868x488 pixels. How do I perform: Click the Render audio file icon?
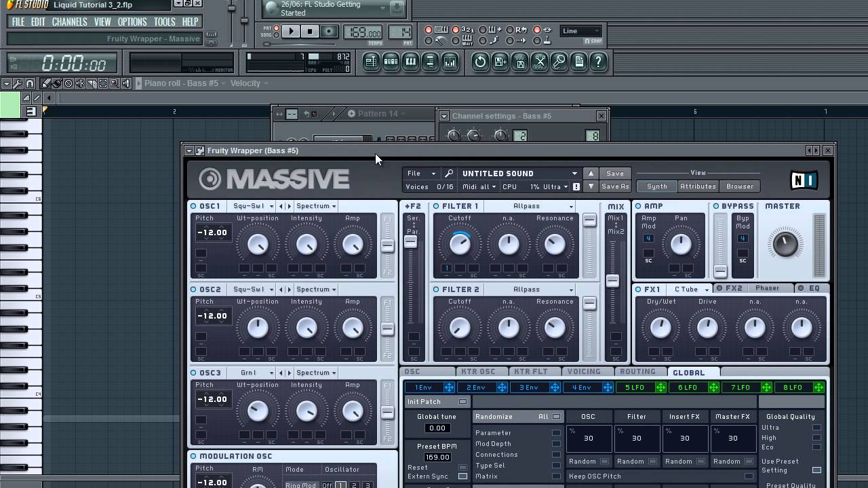point(519,62)
